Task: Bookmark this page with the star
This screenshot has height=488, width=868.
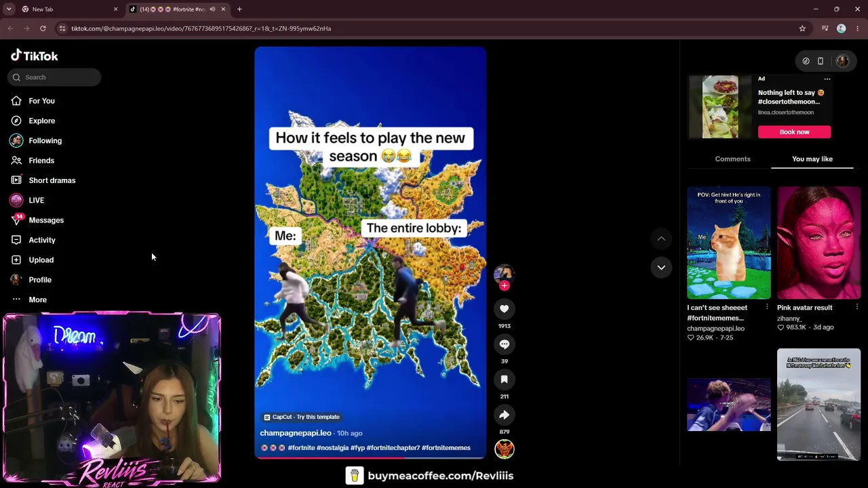Action: pos(802,28)
